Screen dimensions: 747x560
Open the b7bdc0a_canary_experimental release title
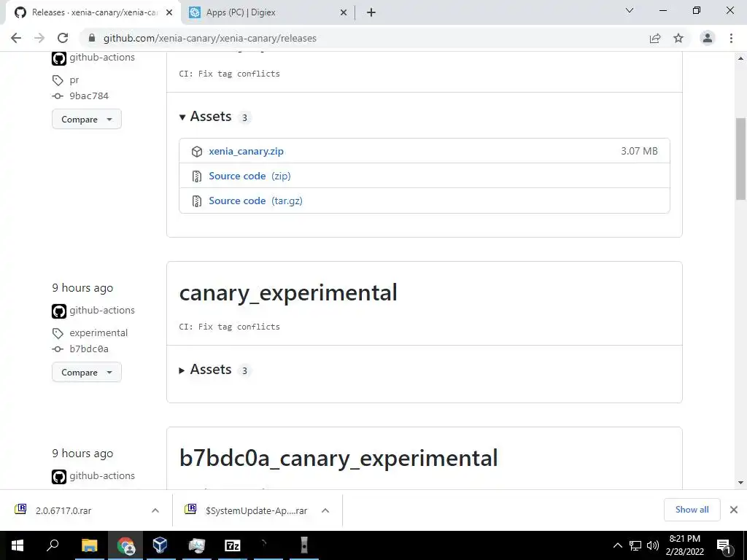(338, 458)
